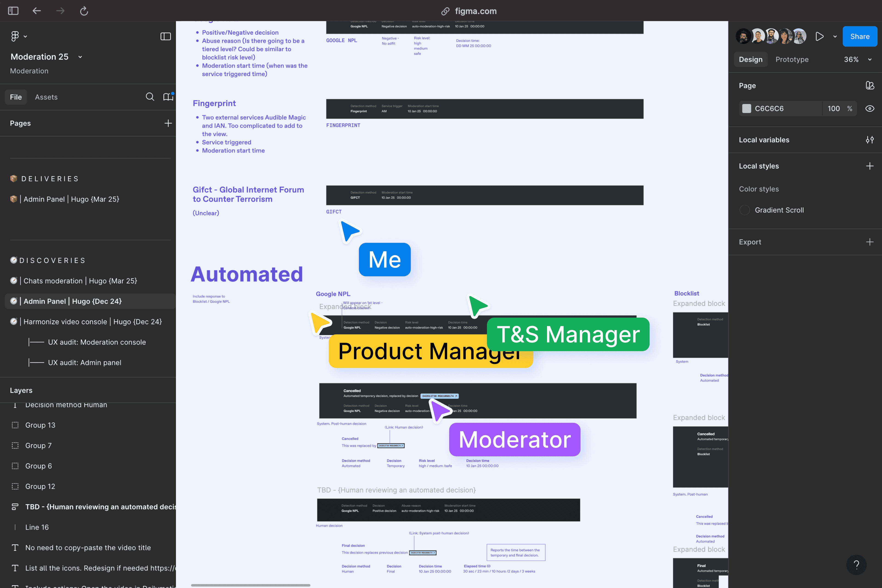882x588 pixels.
Task: Add an export setting with plus
Action: coord(870,242)
